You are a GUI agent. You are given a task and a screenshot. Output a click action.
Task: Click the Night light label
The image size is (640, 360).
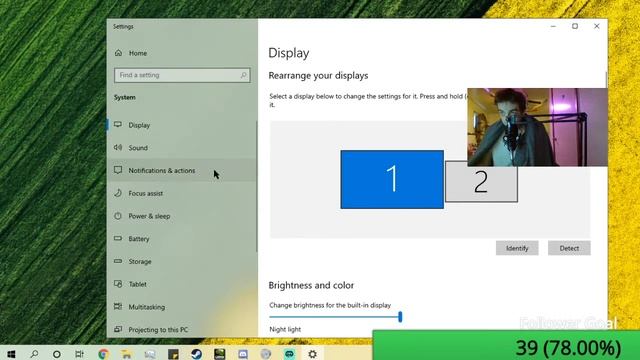pyautogui.click(x=285, y=329)
